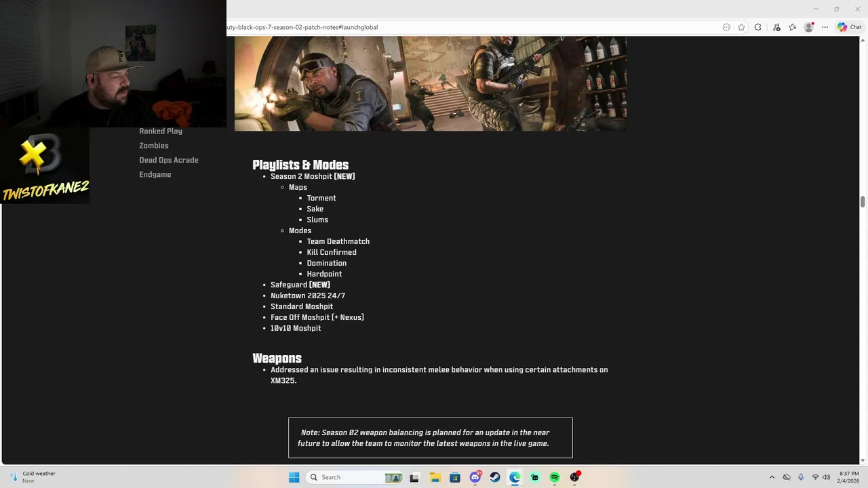Add this page to favorites with the star icon
This screenshot has width=868, height=488.
(741, 27)
